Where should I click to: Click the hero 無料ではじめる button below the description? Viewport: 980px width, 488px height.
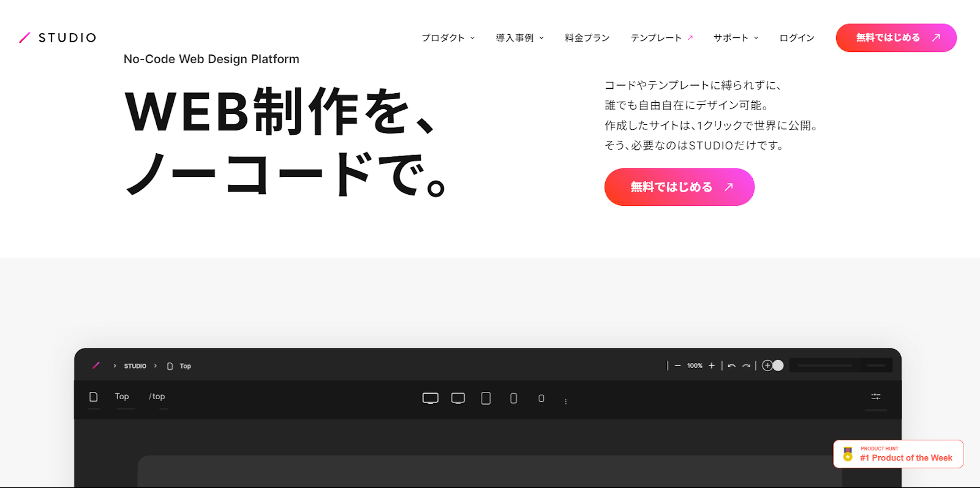[679, 187]
